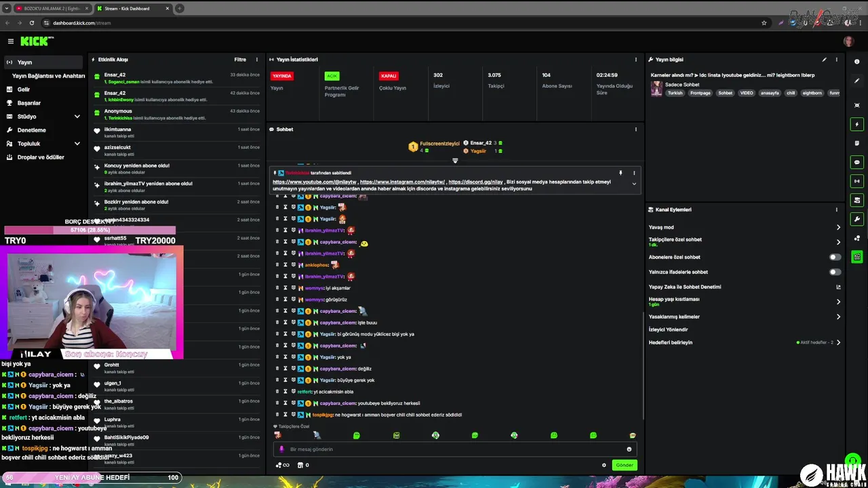Screen dimensions: 868x488
Task: Open Yapay Zeka ile Sohbet Denetimi icon
Action: [838, 287]
